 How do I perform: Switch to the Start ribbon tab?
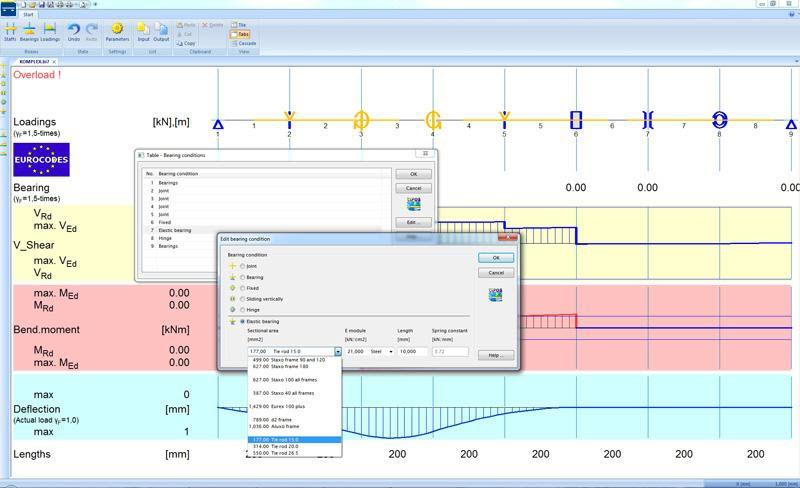[x=27, y=15]
